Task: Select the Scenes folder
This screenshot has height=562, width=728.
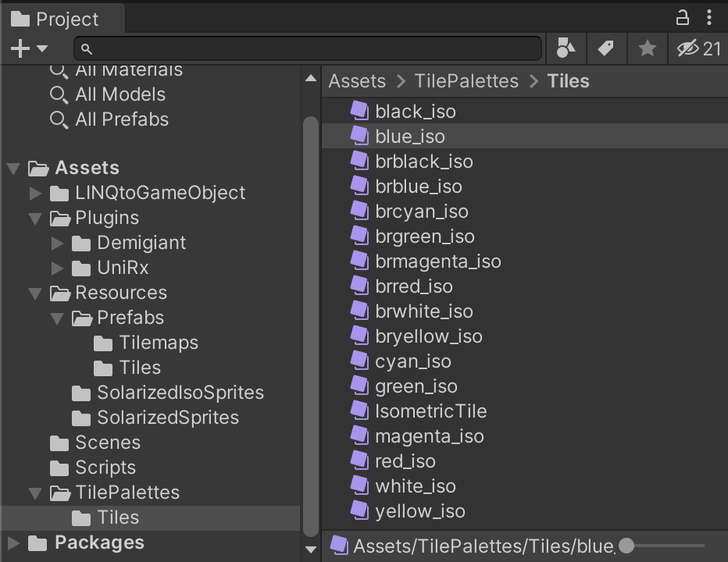Action: [x=95, y=443]
